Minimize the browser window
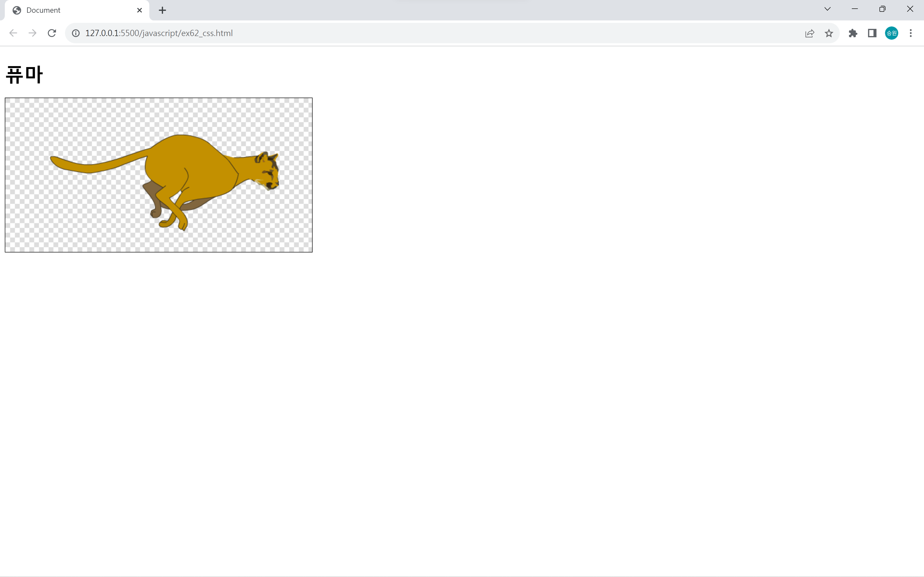This screenshot has width=924, height=577. click(x=855, y=9)
